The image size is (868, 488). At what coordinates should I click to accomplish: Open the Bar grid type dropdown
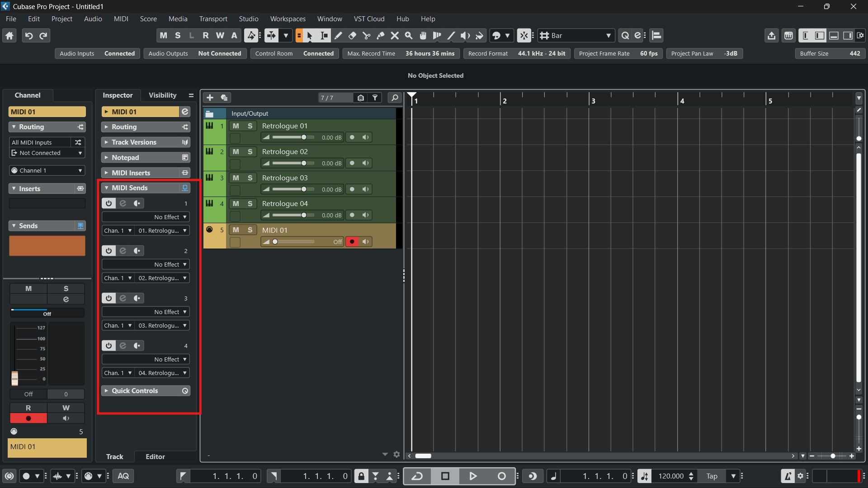576,36
